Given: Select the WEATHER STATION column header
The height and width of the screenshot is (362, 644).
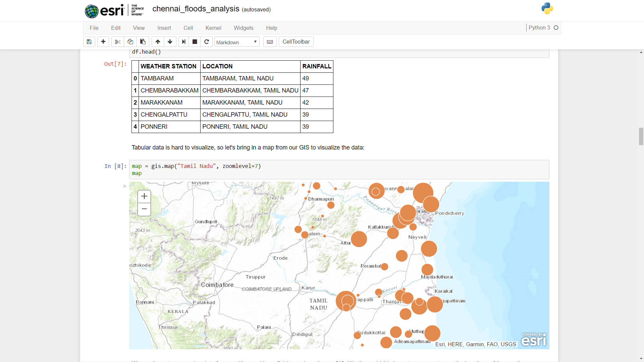Looking at the screenshot, I should (x=169, y=66).
